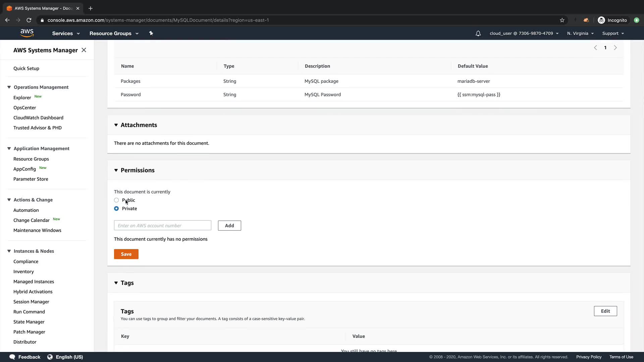Open Parameter Store in sidebar
This screenshot has width=644, height=362.
[31, 179]
